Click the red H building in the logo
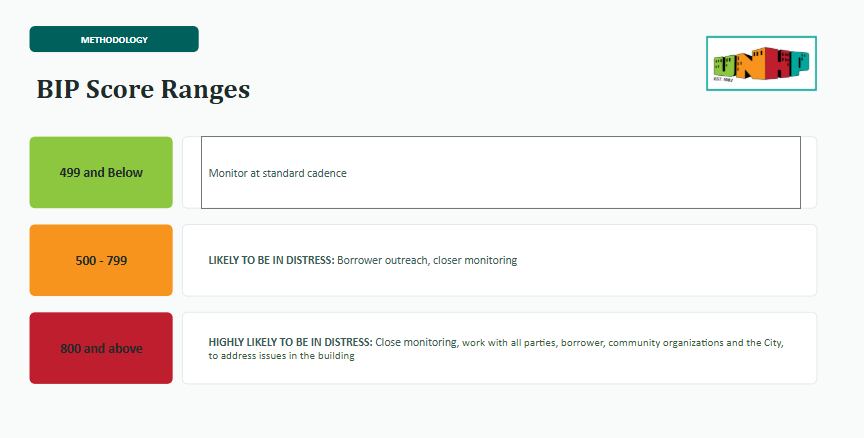864x438 pixels. (779, 62)
